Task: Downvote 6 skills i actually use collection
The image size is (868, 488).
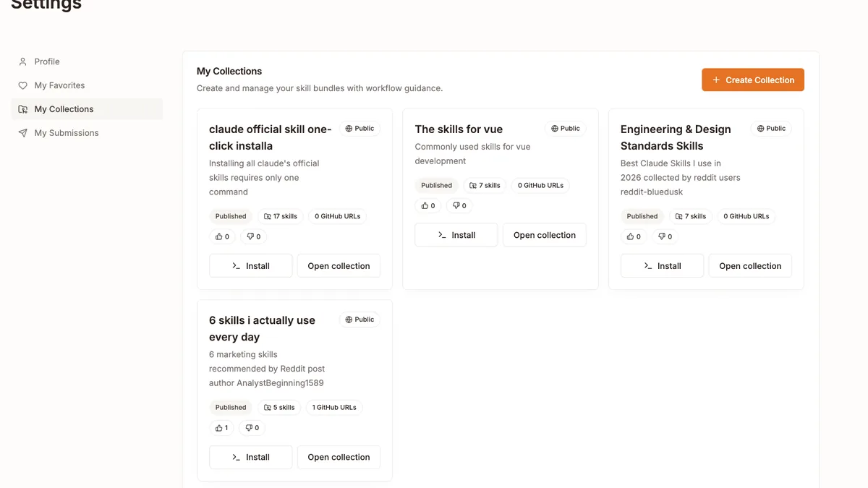Action: click(x=252, y=428)
